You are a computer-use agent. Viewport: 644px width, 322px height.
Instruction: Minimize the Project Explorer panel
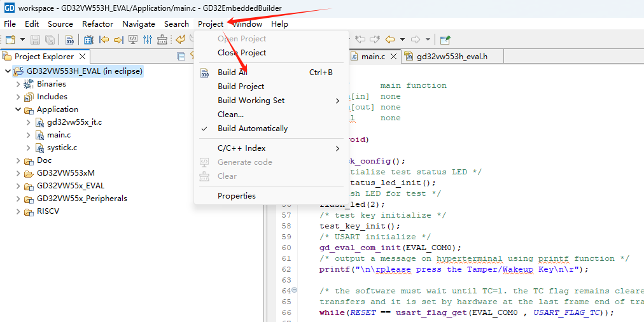[x=181, y=56]
